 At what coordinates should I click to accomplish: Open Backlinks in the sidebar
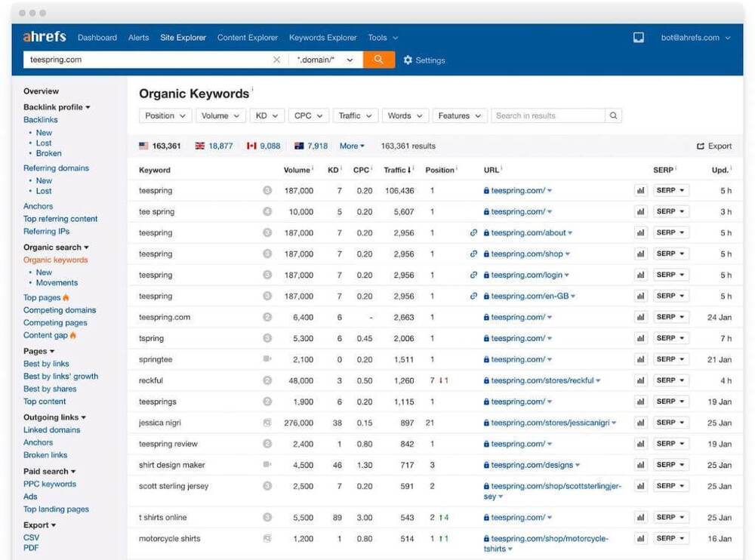[41, 119]
